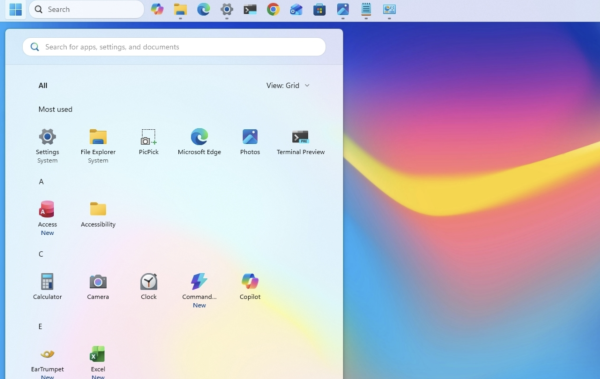
Task: Open Notepad from the taskbar
Action: pos(366,9)
